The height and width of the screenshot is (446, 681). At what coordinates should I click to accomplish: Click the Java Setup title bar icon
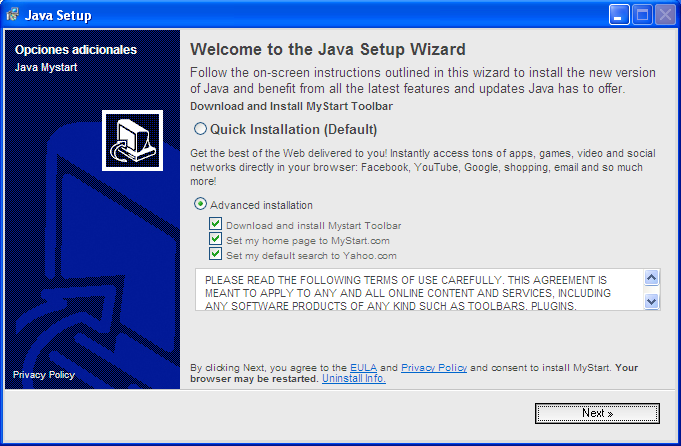pyautogui.click(x=13, y=14)
